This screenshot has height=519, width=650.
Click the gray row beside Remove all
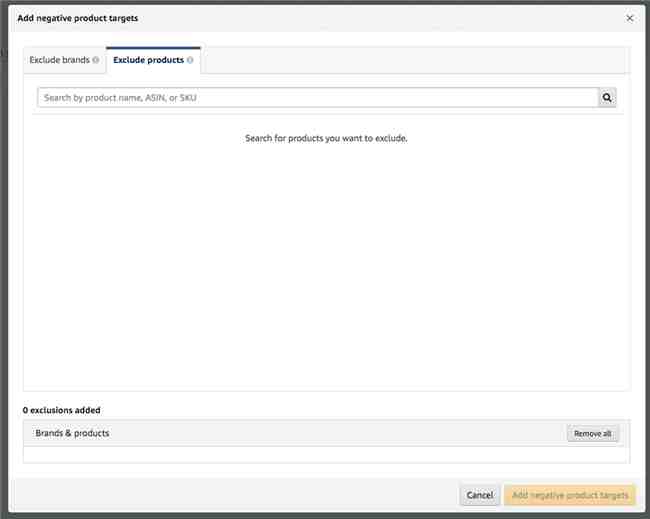click(x=338, y=433)
